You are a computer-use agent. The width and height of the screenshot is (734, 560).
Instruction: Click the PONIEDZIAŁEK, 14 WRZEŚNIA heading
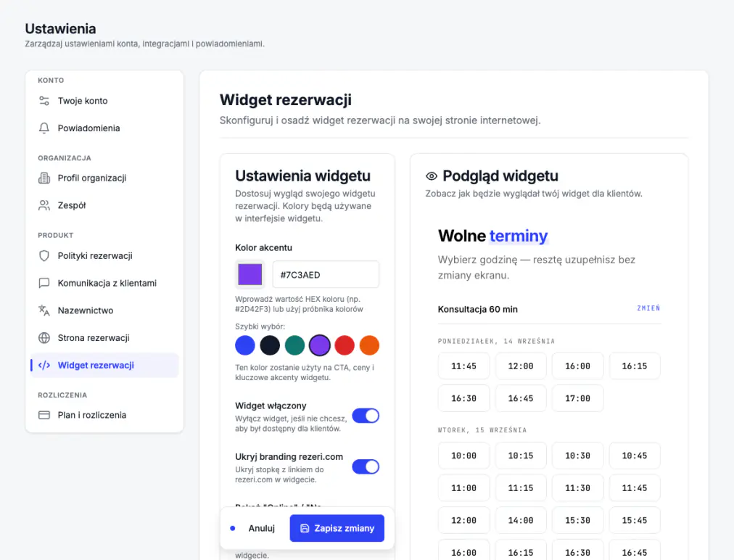(x=496, y=342)
